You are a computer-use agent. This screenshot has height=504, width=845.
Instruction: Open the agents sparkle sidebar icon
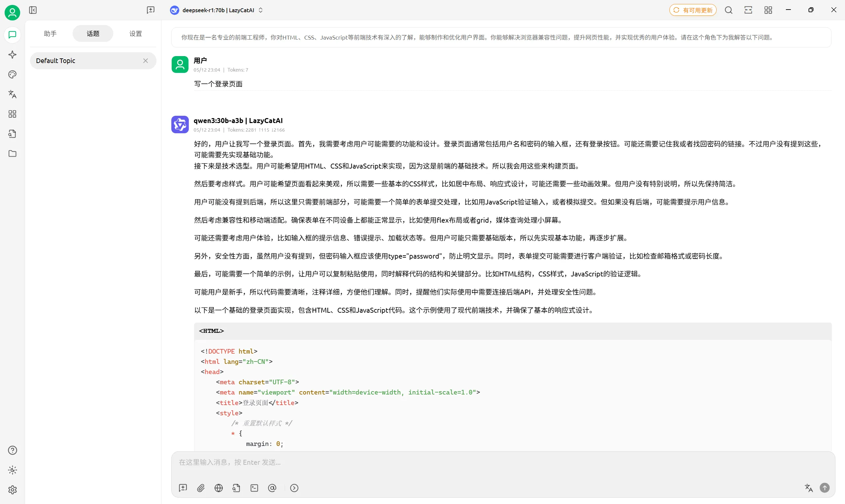tap(12, 55)
